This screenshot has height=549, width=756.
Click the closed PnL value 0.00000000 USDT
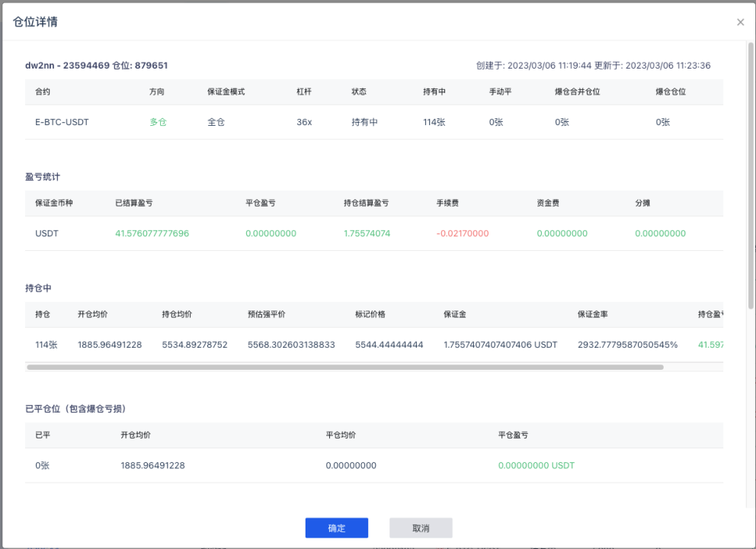(537, 466)
